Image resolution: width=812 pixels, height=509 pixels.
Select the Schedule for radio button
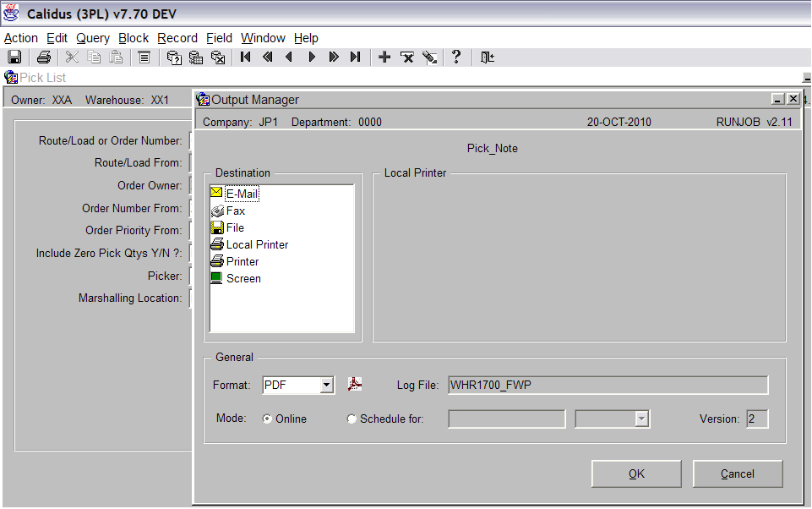pos(352,419)
